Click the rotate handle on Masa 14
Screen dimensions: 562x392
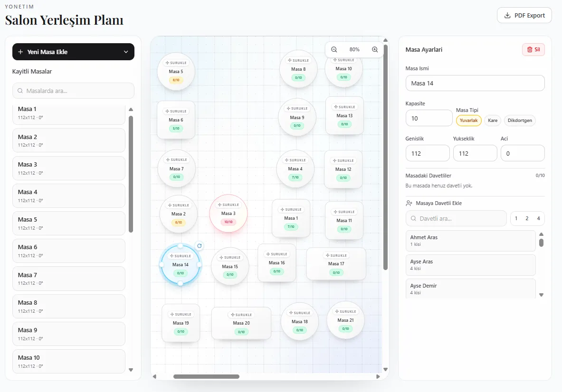coord(200,245)
